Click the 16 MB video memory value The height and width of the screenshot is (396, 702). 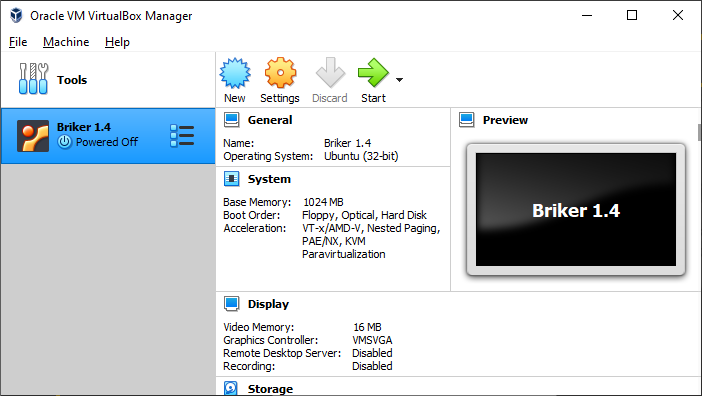pos(367,327)
